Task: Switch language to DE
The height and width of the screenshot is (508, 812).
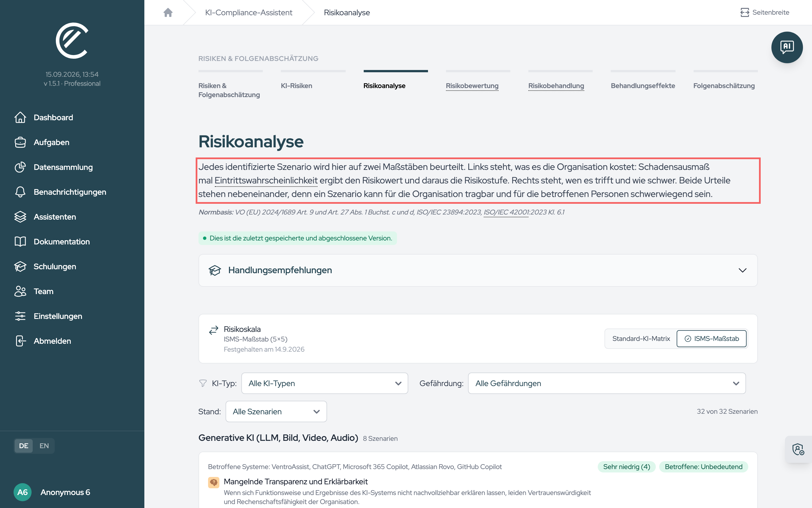Action: (23, 446)
